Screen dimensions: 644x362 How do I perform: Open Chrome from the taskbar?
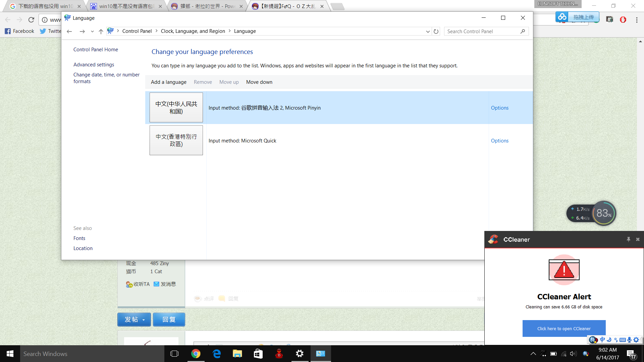point(196,354)
